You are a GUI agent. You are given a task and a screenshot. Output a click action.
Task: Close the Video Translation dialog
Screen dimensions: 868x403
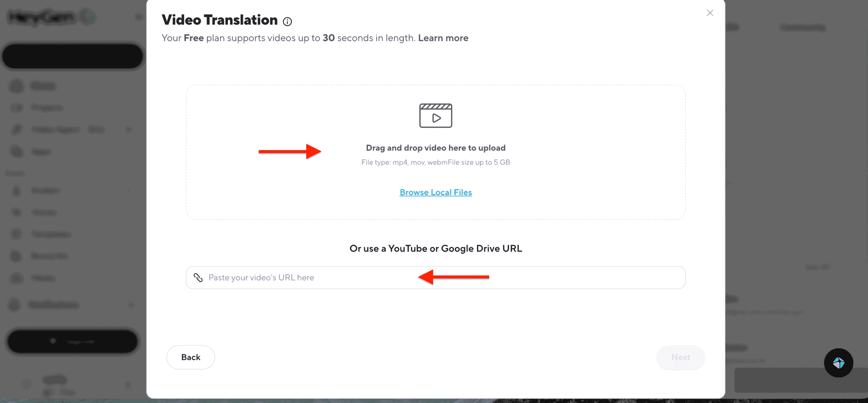click(710, 13)
